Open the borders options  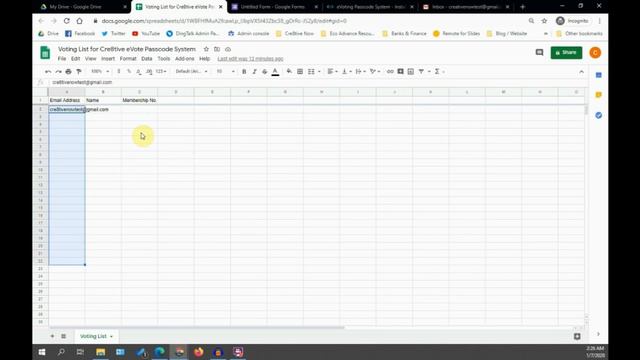300,71
